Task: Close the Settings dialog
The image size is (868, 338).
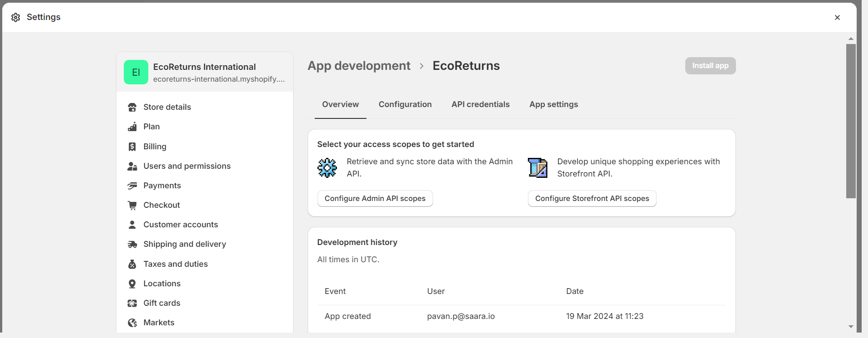Action: (x=837, y=17)
